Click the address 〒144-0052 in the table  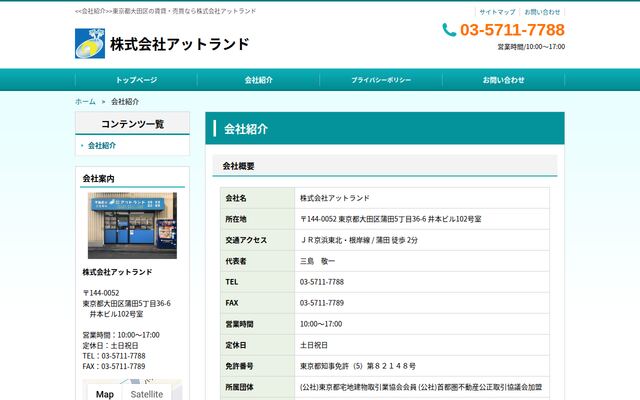(391, 219)
